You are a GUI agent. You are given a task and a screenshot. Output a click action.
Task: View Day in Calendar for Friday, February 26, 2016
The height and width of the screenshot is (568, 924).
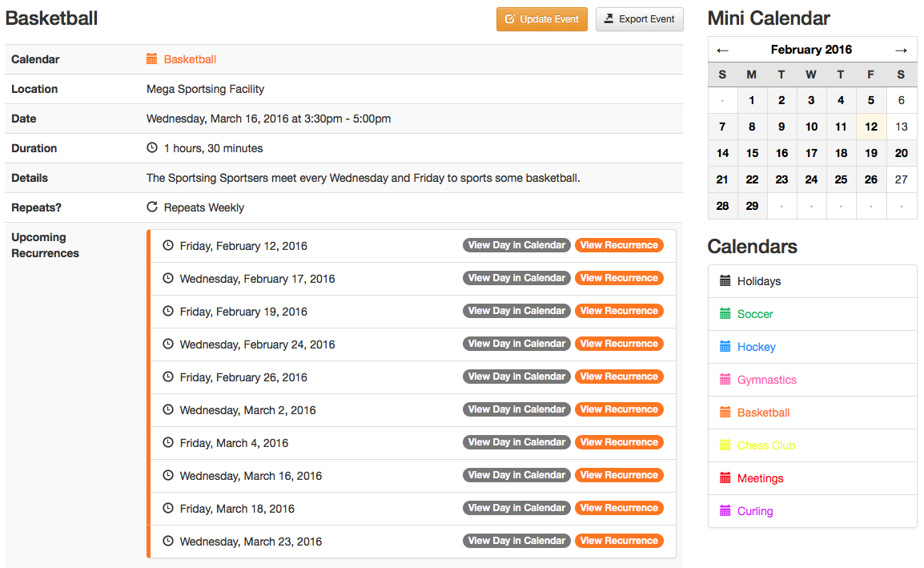[x=516, y=377]
